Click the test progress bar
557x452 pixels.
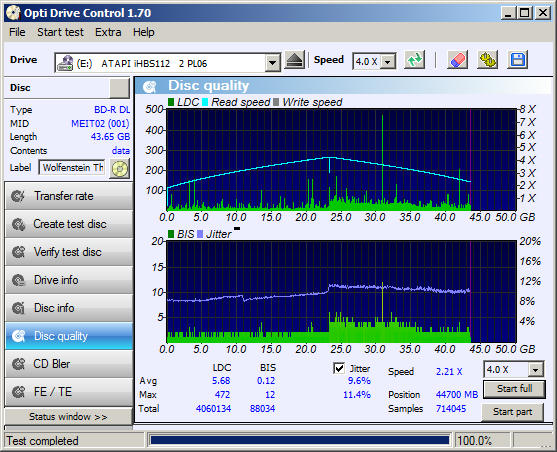point(300,441)
